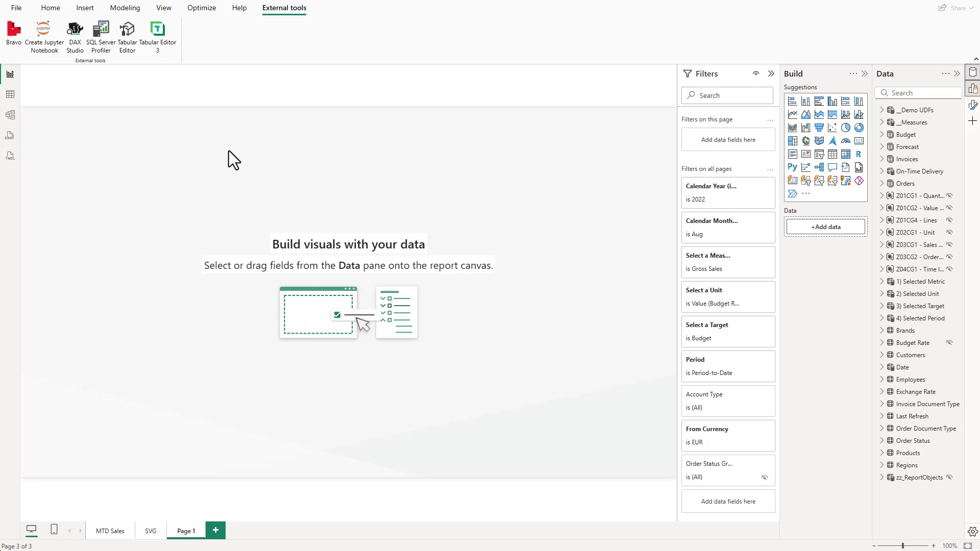This screenshot has width=980, height=551.
Task: Open DAX query view in left sidebar
Action: [10, 135]
